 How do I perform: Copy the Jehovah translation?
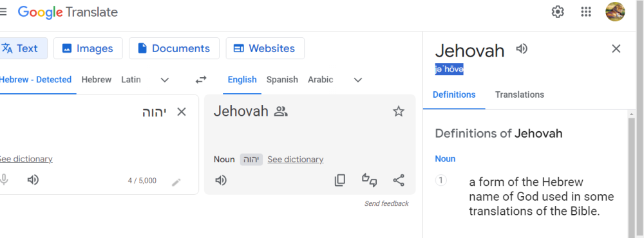pyautogui.click(x=340, y=180)
